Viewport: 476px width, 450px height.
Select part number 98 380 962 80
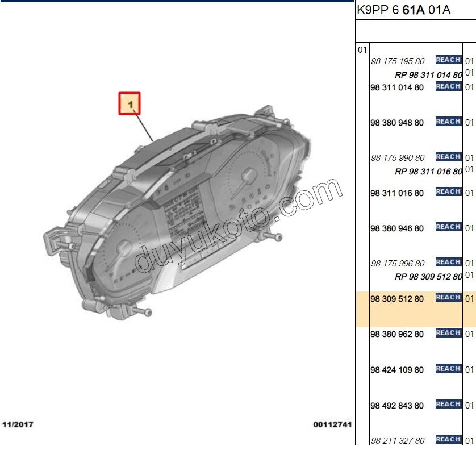pyautogui.click(x=397, y=334)
